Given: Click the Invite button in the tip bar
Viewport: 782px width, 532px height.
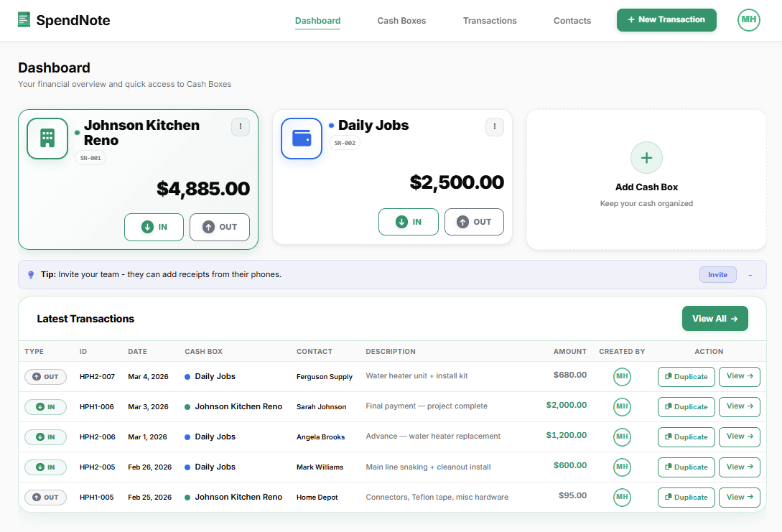Looking at the screenshot, I should [717, 274].
